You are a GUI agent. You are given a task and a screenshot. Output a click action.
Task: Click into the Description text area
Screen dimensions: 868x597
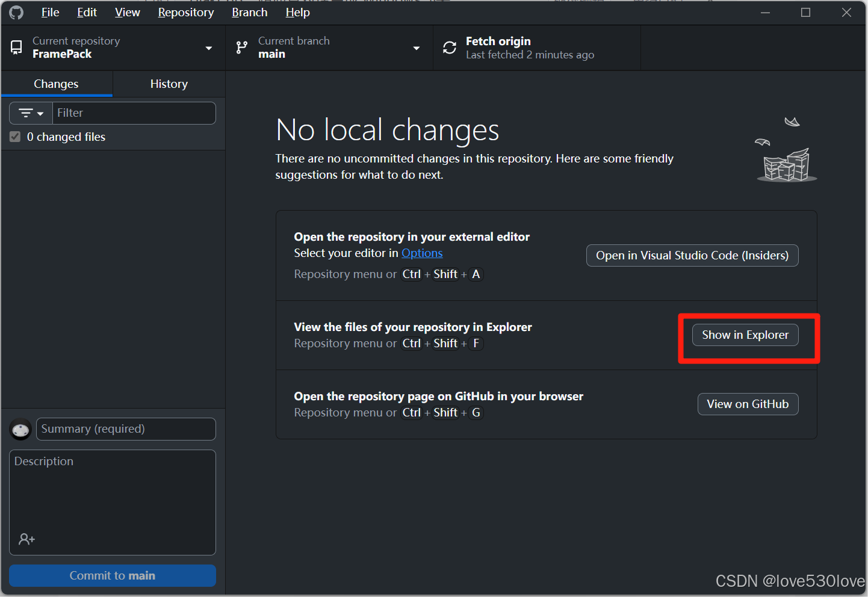point(113,503)
